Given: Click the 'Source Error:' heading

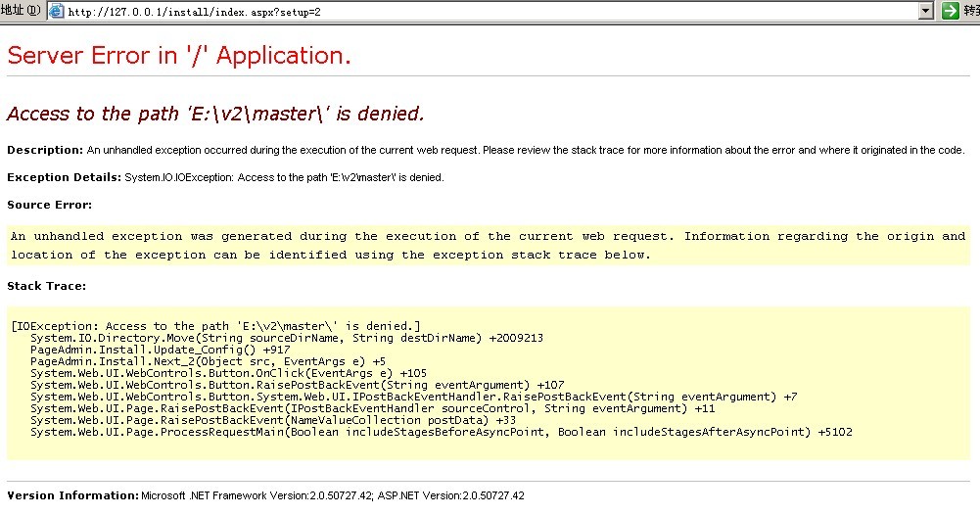Looking at the screenshot, I should click(49, 205).
